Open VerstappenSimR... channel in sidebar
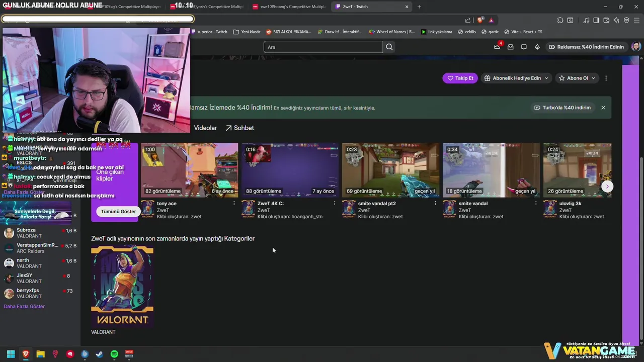The width and height of the screenshot is (644, 362). tap(40, 248)
